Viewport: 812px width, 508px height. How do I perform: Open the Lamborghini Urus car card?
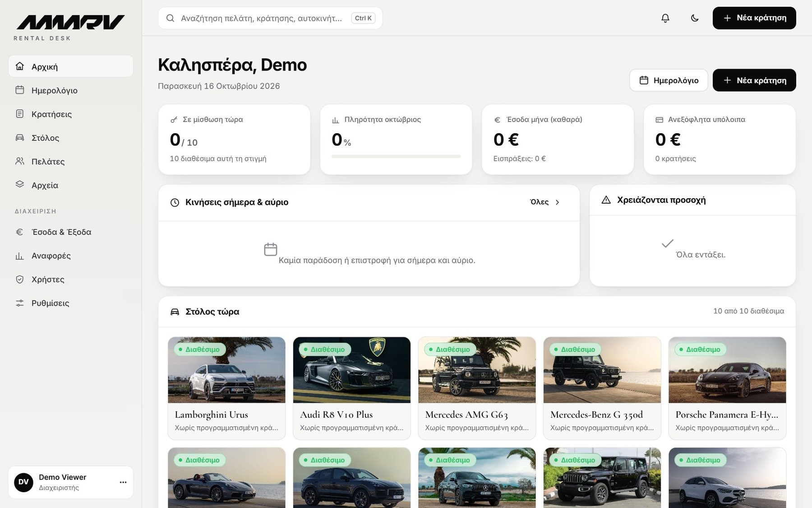[x=226, y=388]
